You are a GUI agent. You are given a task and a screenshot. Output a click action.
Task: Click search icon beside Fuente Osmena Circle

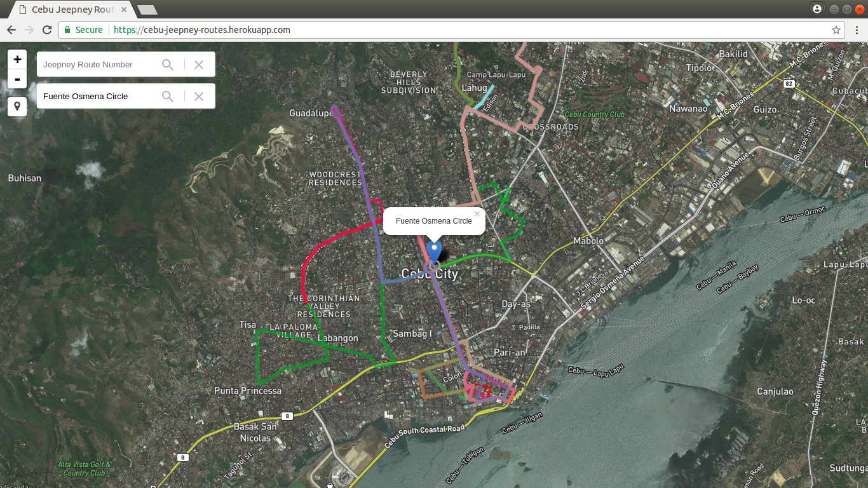(168, 96)
